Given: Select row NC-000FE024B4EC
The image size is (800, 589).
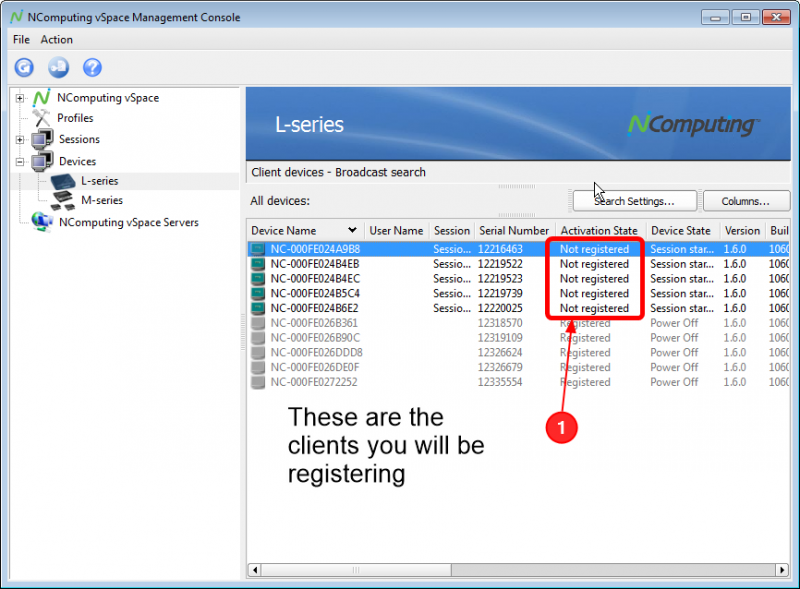Looking at the screenshot, I should click(x=518, y=279).
